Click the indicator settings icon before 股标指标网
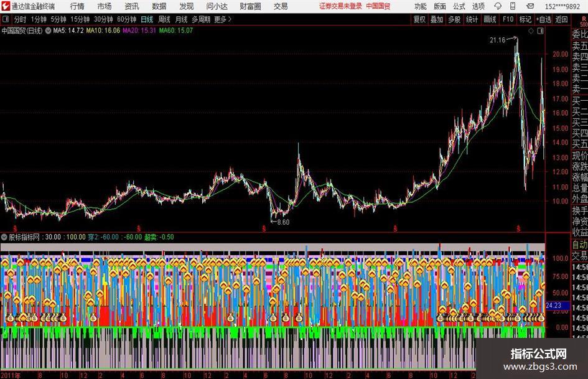This screenshot has height=379, width=588. [x=4, y=236]
